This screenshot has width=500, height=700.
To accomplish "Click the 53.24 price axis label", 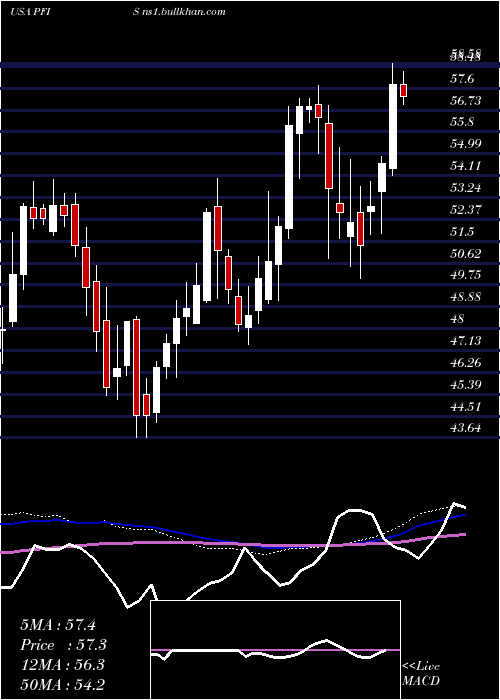I will pyautogui.click(x=466, y=188).
